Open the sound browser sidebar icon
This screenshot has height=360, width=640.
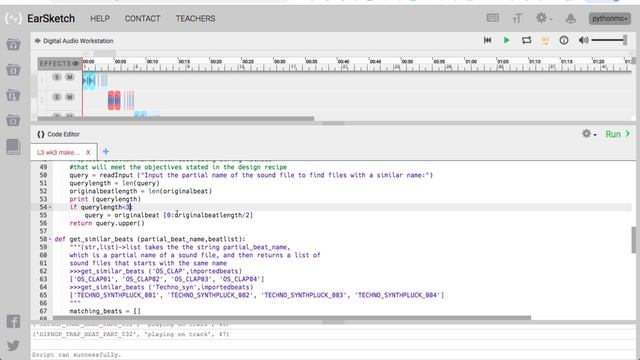(x=13, y=44)
